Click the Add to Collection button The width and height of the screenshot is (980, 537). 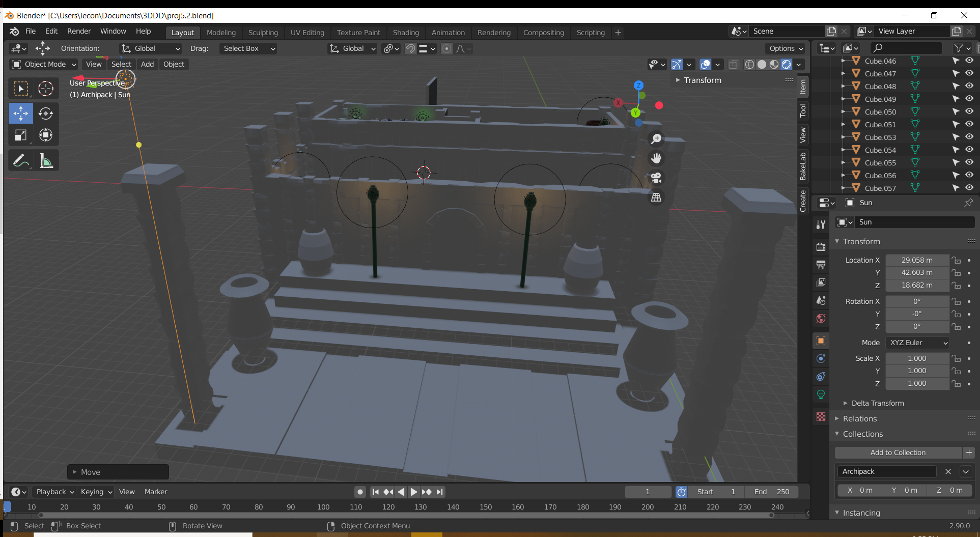tap(898, 453)
